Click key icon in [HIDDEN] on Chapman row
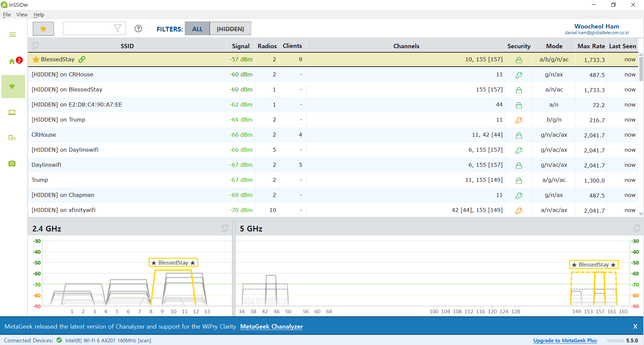 tap(519, 196)
